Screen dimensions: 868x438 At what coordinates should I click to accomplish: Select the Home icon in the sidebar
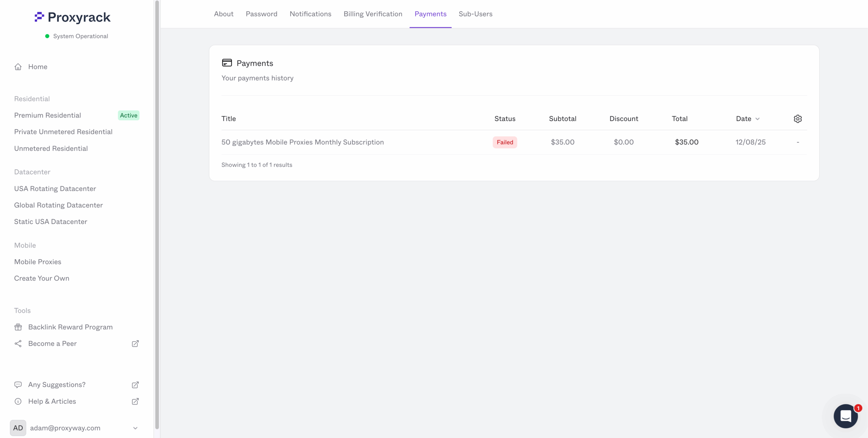click(18, 67)
